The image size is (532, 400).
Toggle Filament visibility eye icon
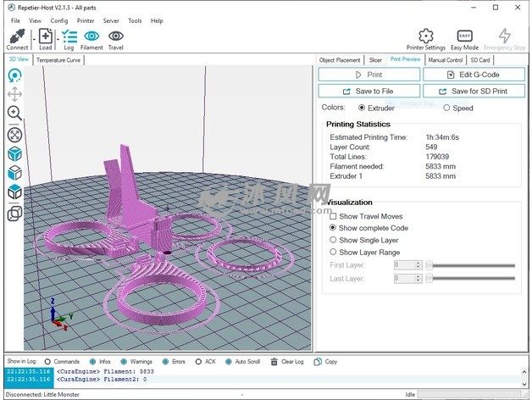tap(91, 36)
